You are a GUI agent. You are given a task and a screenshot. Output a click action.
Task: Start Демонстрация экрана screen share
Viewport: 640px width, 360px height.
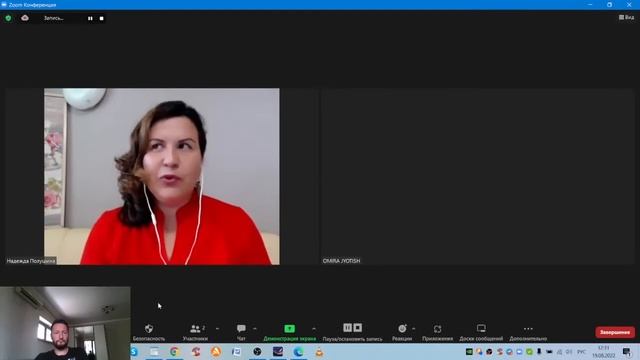[x=289, y=332]
